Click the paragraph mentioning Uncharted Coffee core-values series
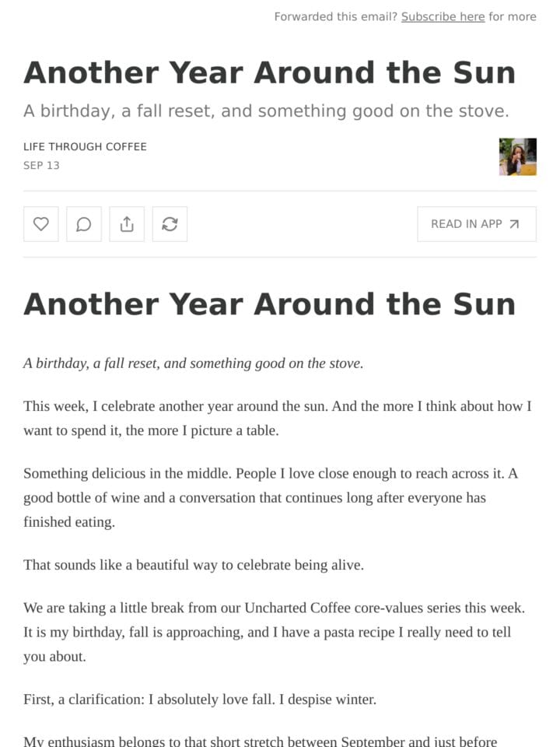This screenshot has height=747, width=560. click(275, 632)
